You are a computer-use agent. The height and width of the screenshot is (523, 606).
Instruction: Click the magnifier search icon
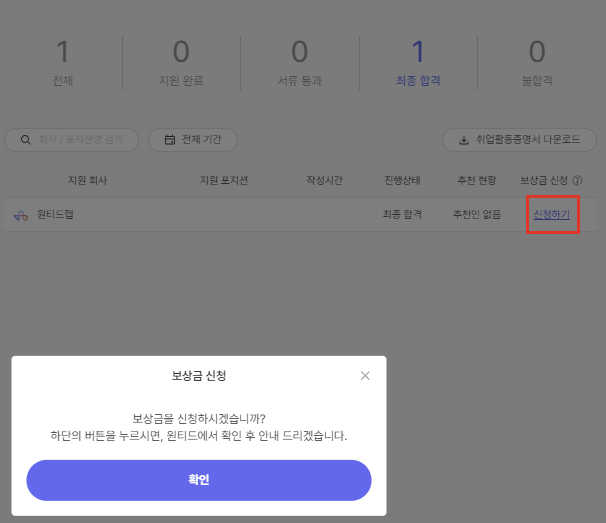tap(26, 140)
